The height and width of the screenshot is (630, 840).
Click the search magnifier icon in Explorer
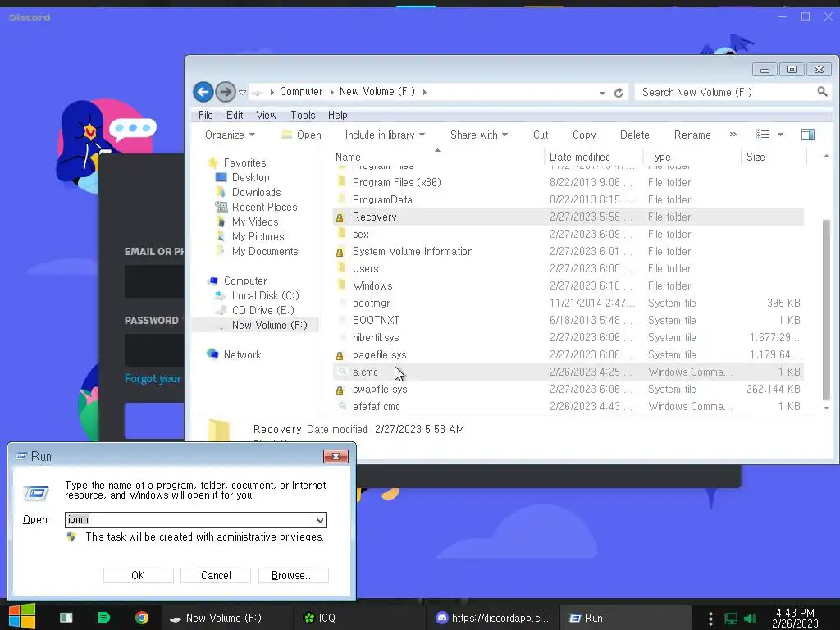click(822, 92)
